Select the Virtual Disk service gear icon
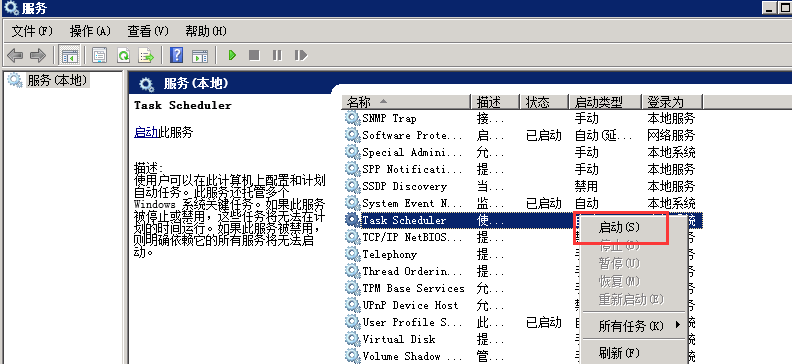Screen dimensions: 792x364 click(352, 339)
